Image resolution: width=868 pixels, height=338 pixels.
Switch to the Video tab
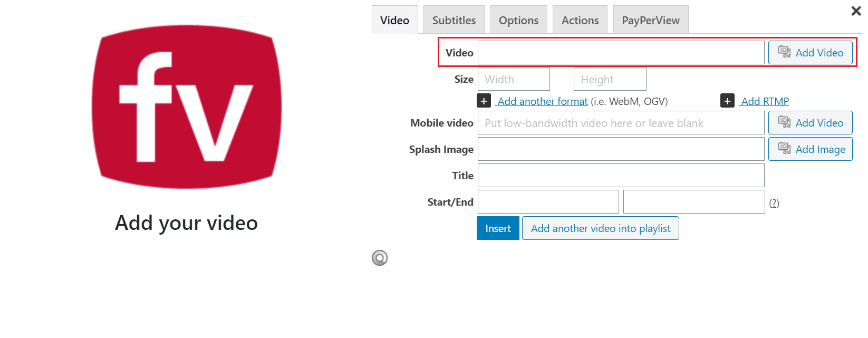point(394,20)
